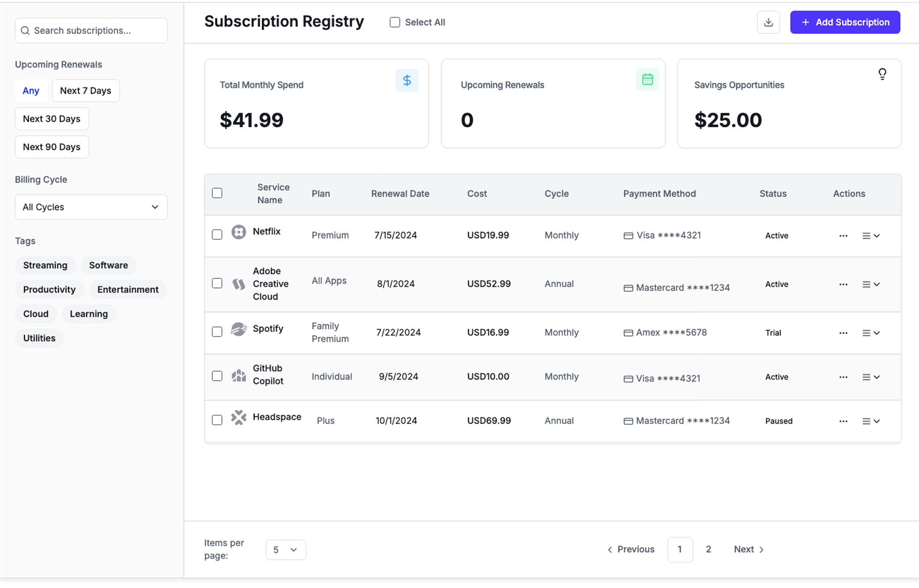The width and height of the screenshot is (919, 588).
Task: Click the GitHub Copilot service icon
Action: click(x=238, y=376)
